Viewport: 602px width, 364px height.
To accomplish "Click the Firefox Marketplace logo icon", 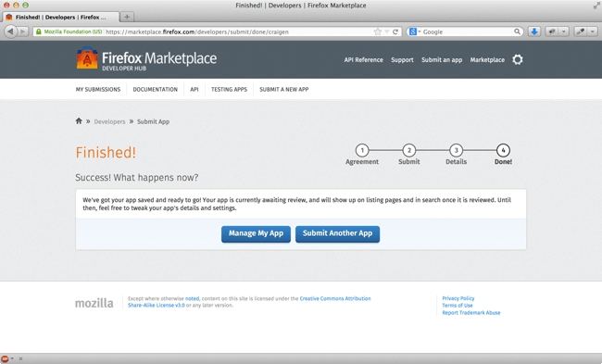I will point(87,58).
